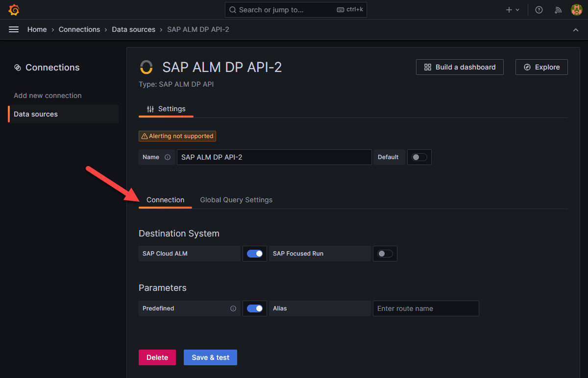Open the news feed RSS icon

coord(558,10)
